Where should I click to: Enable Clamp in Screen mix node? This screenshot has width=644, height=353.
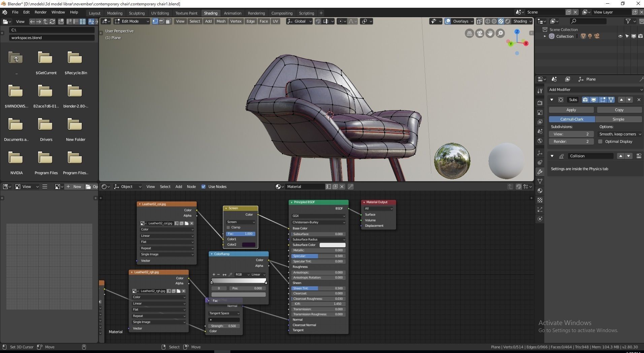point(228,227)
